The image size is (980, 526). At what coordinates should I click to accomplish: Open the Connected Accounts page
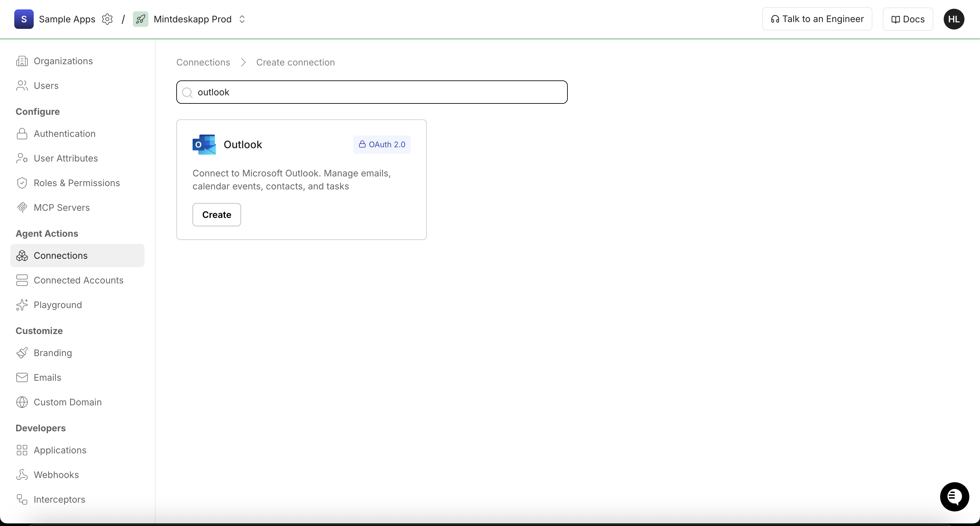click(x=78, y=280)
